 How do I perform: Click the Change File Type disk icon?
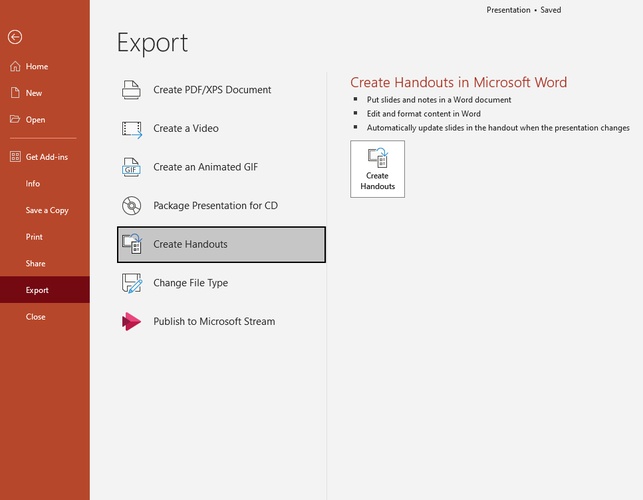[x=132, y=283]
